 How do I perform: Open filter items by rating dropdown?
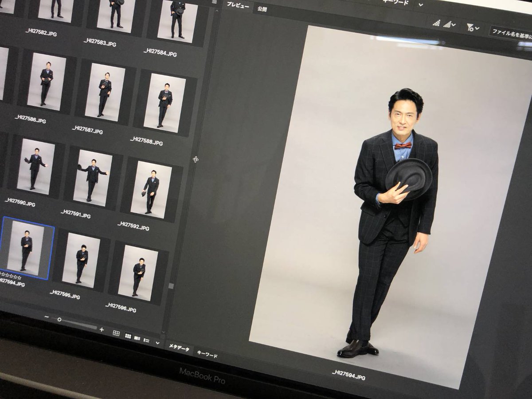tap(473, 27)
